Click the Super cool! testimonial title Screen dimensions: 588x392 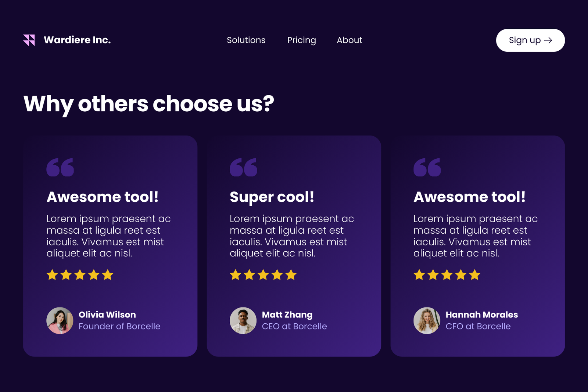(x=272, y=197)
